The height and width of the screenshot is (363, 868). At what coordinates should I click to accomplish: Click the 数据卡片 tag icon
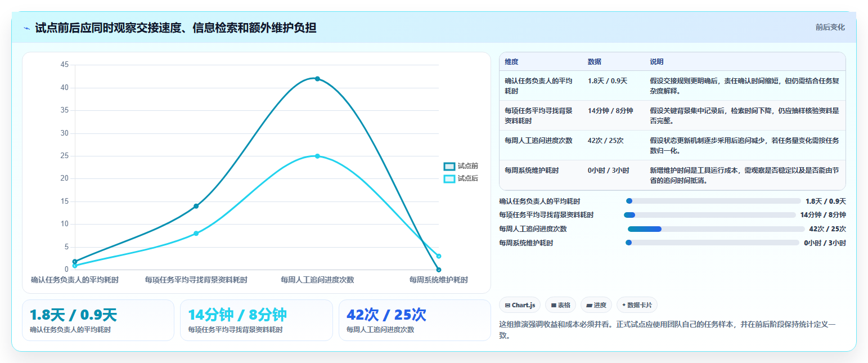coord(624,305)
